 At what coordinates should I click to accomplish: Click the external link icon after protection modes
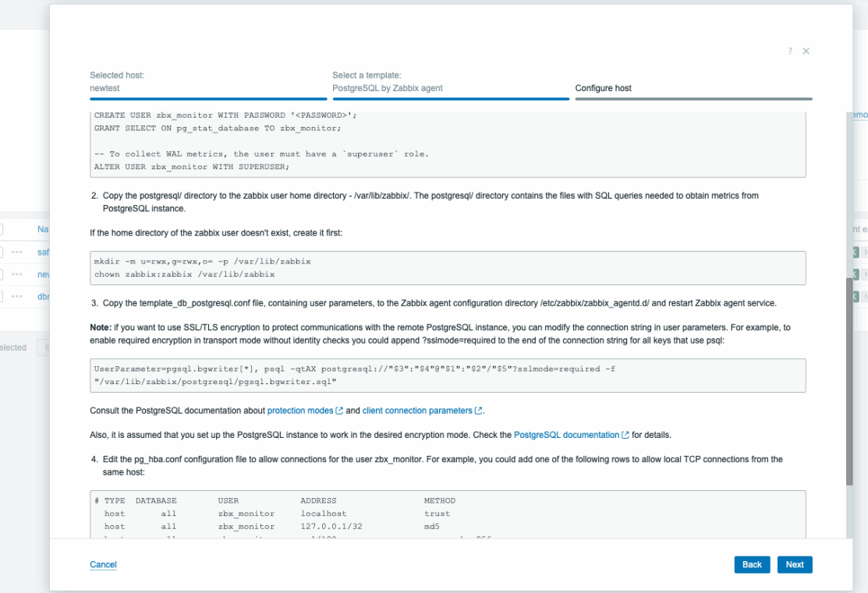pyautogui.click(x=339, y=411)
